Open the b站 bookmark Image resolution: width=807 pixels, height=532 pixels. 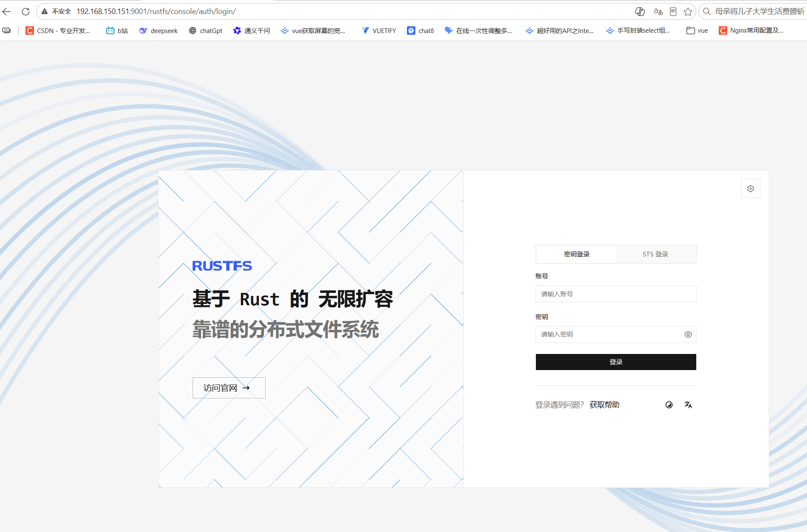(x=117, y=31)
